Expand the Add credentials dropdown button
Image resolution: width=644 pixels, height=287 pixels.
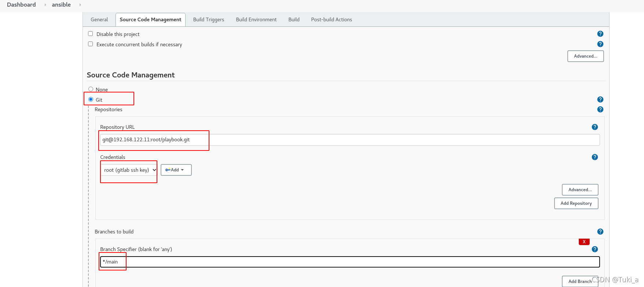click(x=176, y=170)
